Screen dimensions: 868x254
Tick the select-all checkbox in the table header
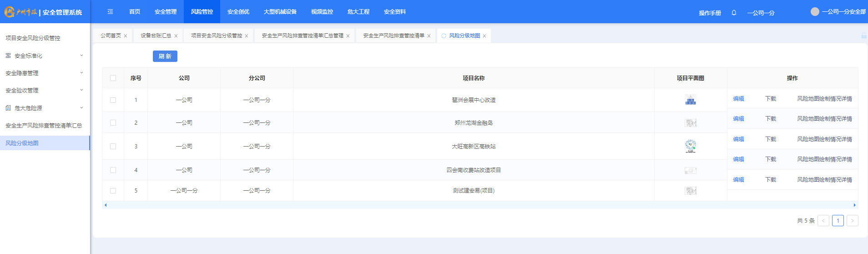[x=113, y=78]
